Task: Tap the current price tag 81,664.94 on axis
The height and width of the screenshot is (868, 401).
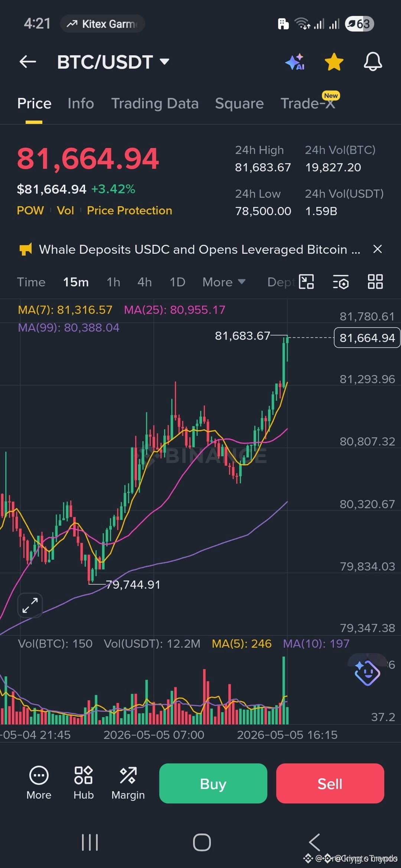Action: click(367, 338)
